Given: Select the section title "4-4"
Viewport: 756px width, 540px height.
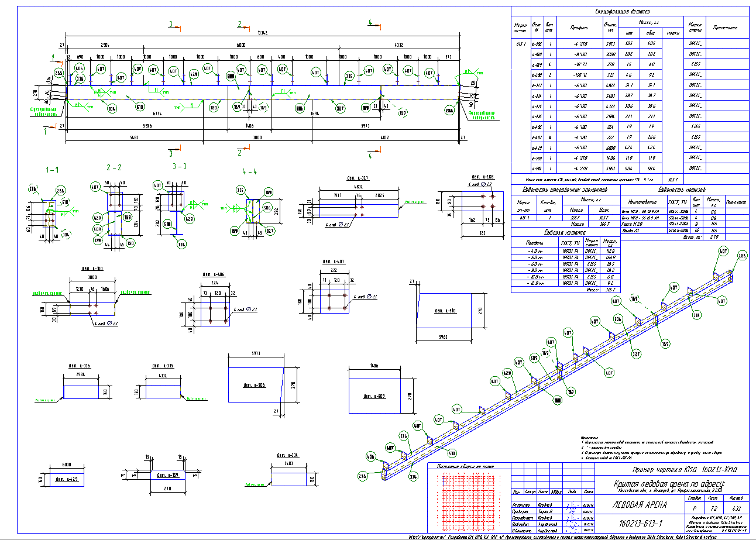Looking at the screenshot, I should (250, 172).
